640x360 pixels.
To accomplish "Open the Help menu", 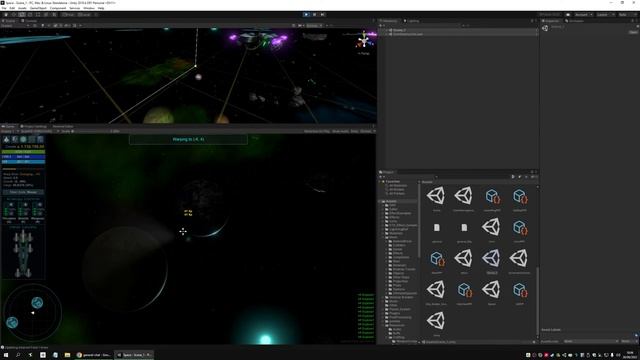I will point(101,8).
